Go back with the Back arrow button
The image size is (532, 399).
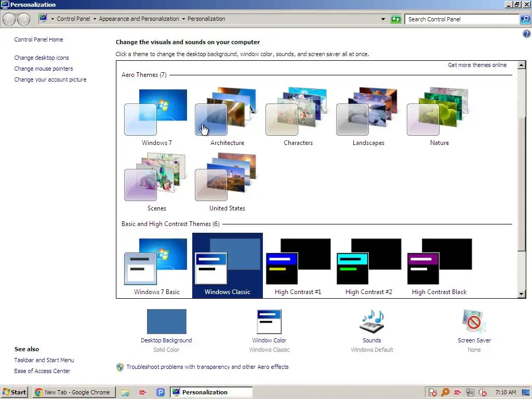(9, 19)
